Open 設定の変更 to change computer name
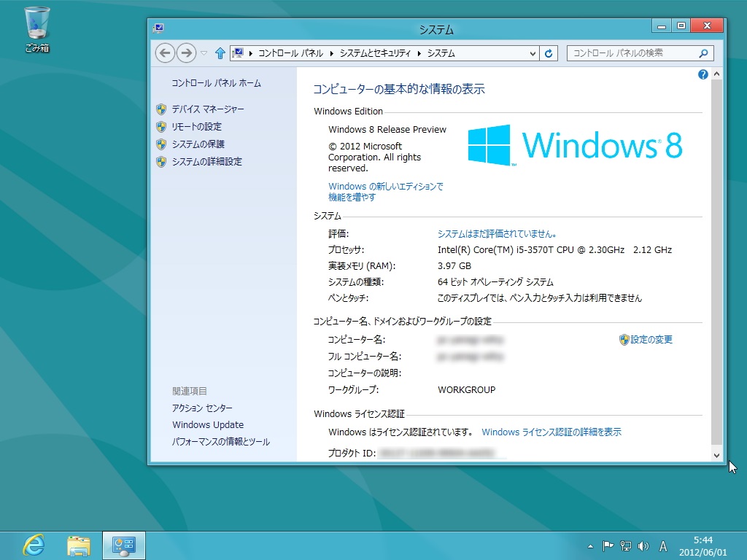The image size is (747, 560). point(651,340)
